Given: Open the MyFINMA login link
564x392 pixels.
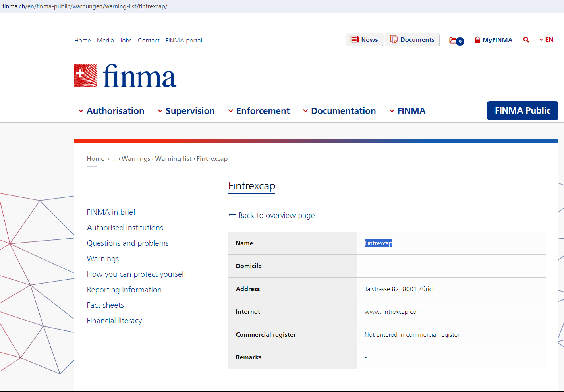Looking at the screenshot, I should click(x=493, y=40).
